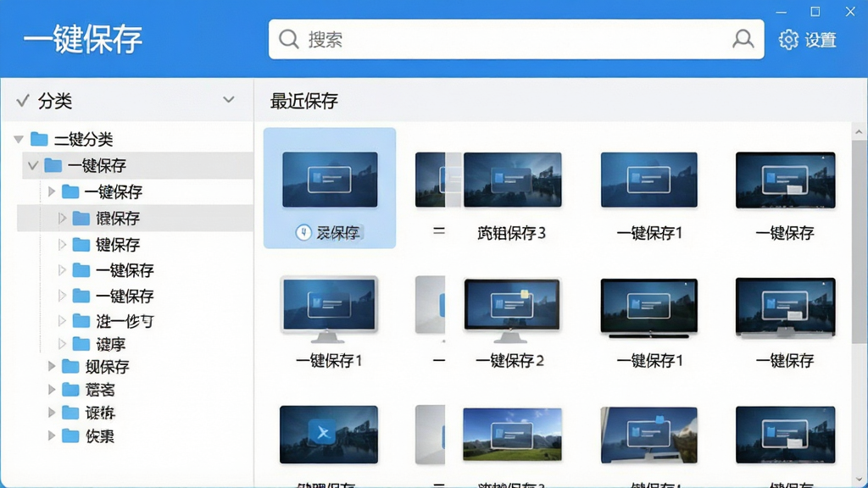Expand first child 一键保存 with dark triangle
Screen dimensions: 868x488
pyautogui.click(x=52, y=191)
